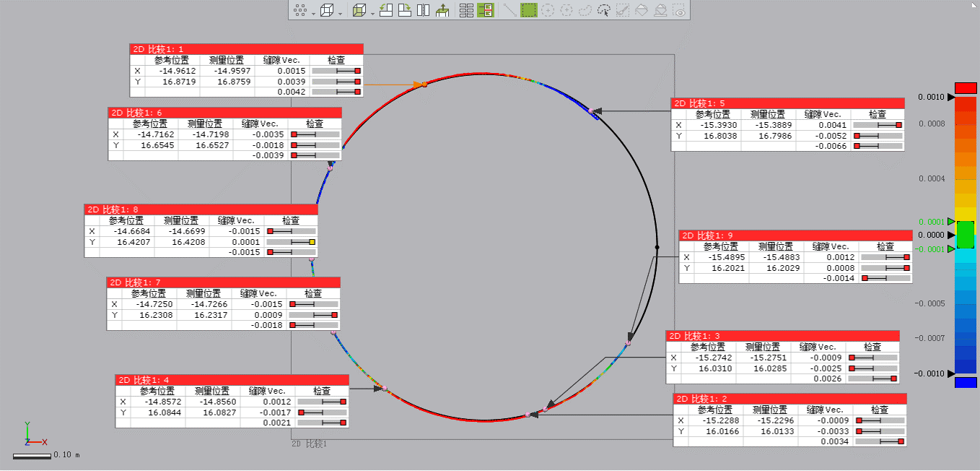Viewport: 980px width, 471px height.
Task: Click the rotate view clockwise icon
Action: click(405, 10)
